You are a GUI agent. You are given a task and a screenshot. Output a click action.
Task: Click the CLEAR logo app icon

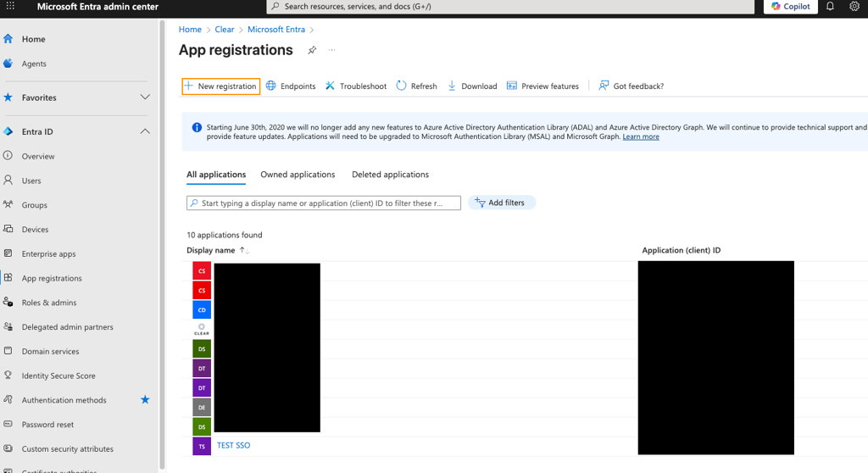202,330
